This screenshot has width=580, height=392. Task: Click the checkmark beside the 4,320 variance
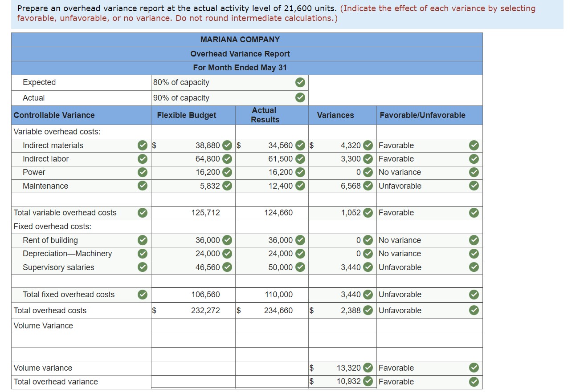pyautogui.click(x=368, y=145)
